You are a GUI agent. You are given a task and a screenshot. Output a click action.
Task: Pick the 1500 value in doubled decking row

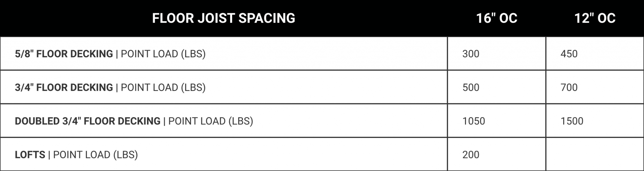pyautogui.click(x=572, y=121)
